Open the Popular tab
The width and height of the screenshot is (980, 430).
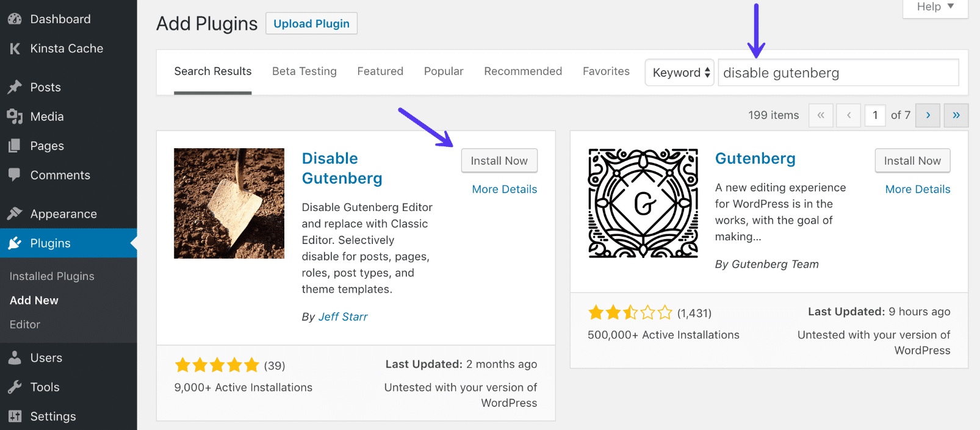443,71
